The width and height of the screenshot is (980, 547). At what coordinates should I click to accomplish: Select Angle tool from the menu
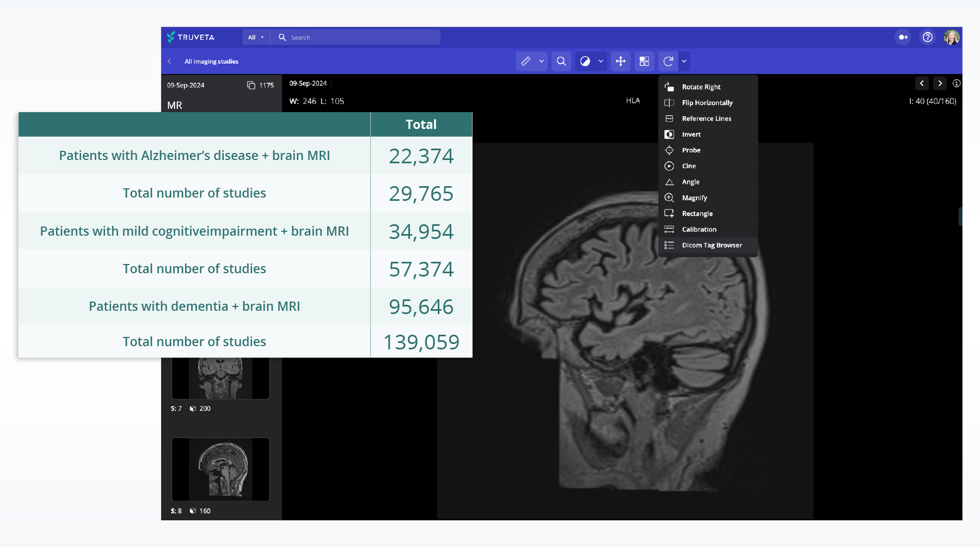click(x=708, y=182)
